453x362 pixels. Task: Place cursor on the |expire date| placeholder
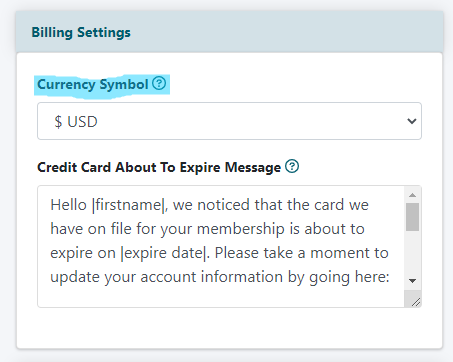[163, 253]
